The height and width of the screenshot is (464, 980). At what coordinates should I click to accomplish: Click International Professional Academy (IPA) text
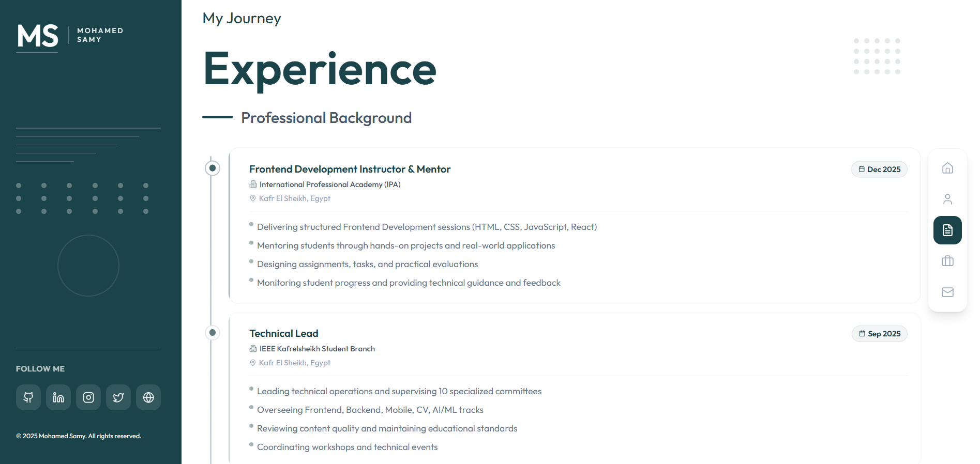tap(329, 184)
